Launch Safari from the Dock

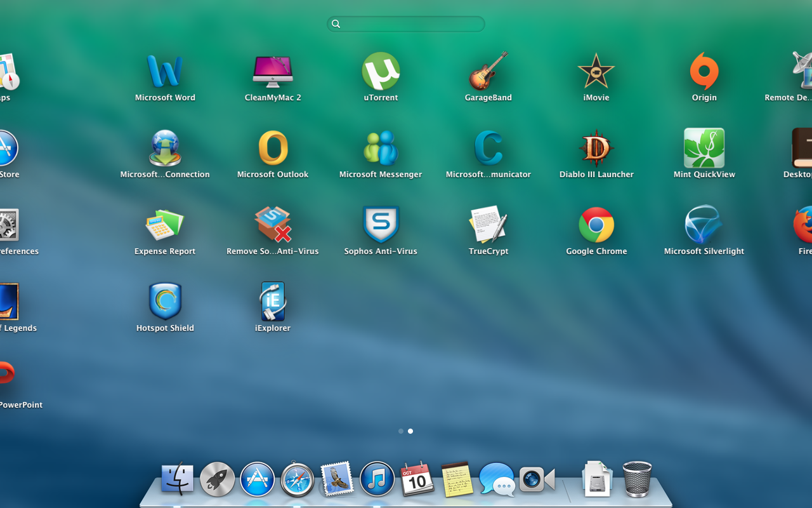[297, 479]
